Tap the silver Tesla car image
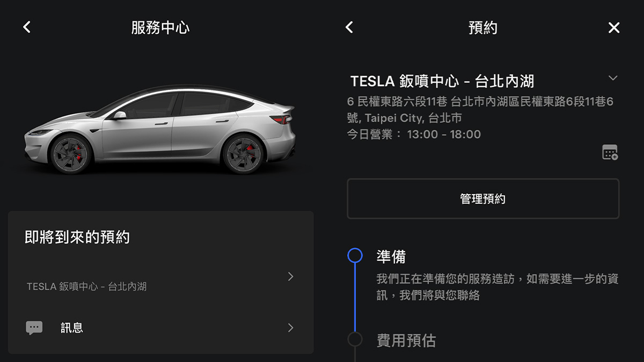This screenshot has height=362, width=644. 160,130
